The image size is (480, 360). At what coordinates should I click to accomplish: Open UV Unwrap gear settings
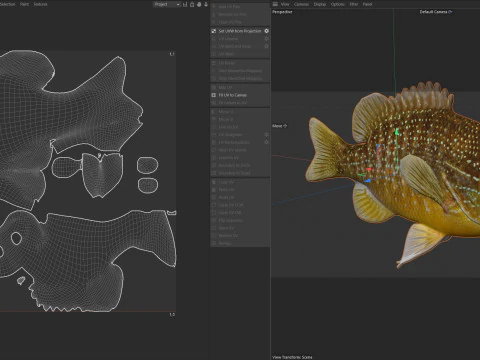pyautogui.click(x=266, y=39)
